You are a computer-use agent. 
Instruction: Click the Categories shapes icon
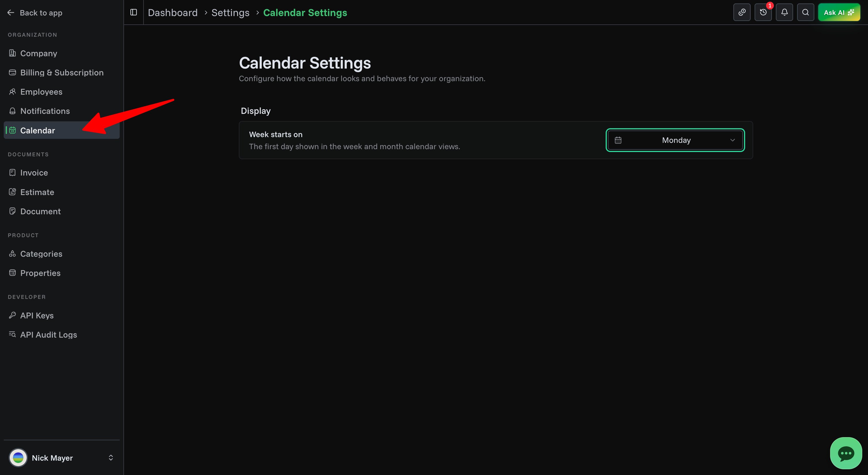tap(12, 254)
